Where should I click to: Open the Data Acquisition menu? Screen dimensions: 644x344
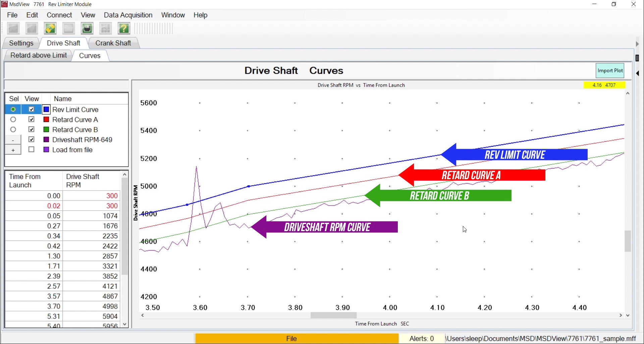click(128, 15)
